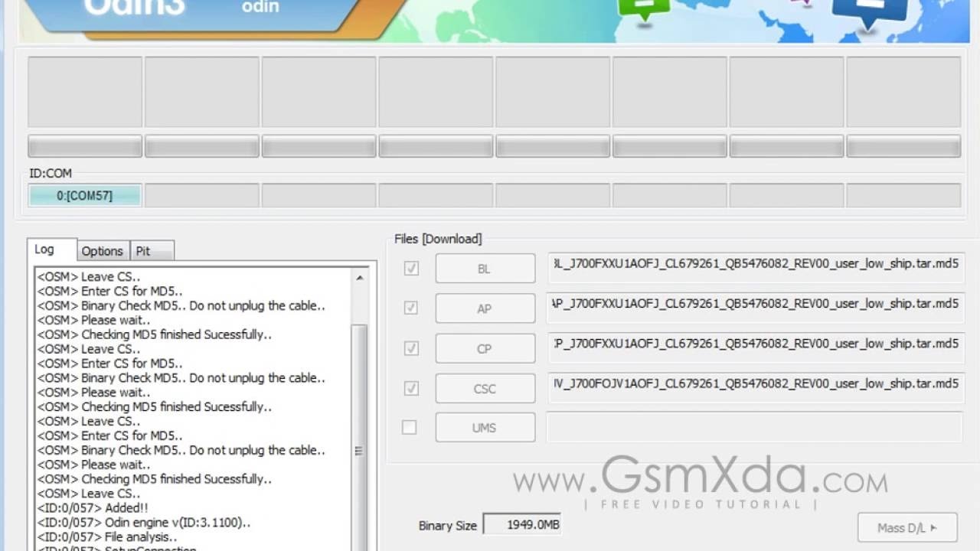The image size is (980, 551).
Task: Click the BL file path field
Action: pos(756,268)
